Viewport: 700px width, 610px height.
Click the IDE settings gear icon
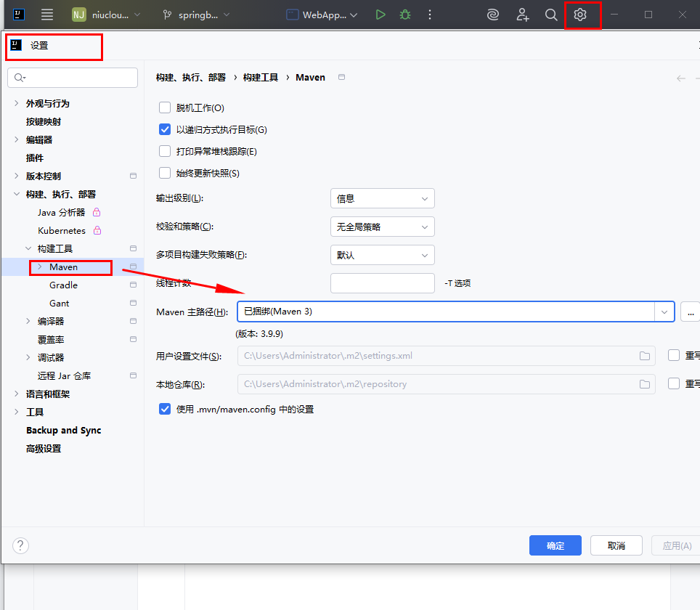click(580, 15)
